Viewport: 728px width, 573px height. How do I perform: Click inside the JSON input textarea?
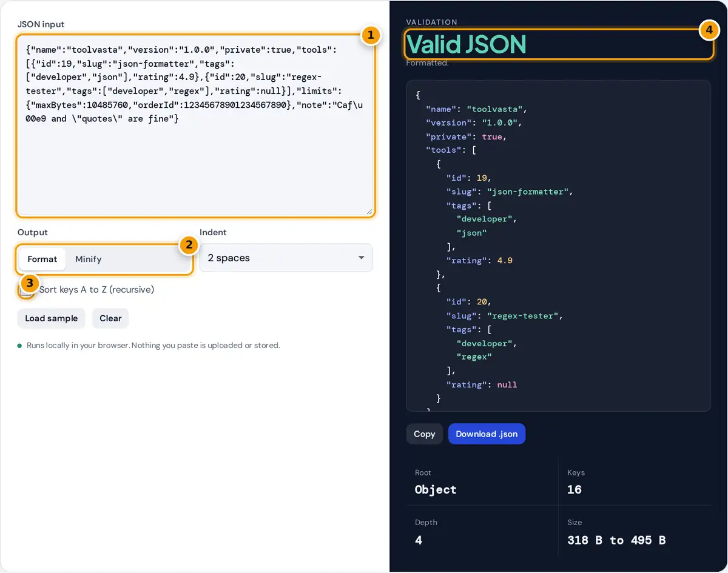click(195, 125)
